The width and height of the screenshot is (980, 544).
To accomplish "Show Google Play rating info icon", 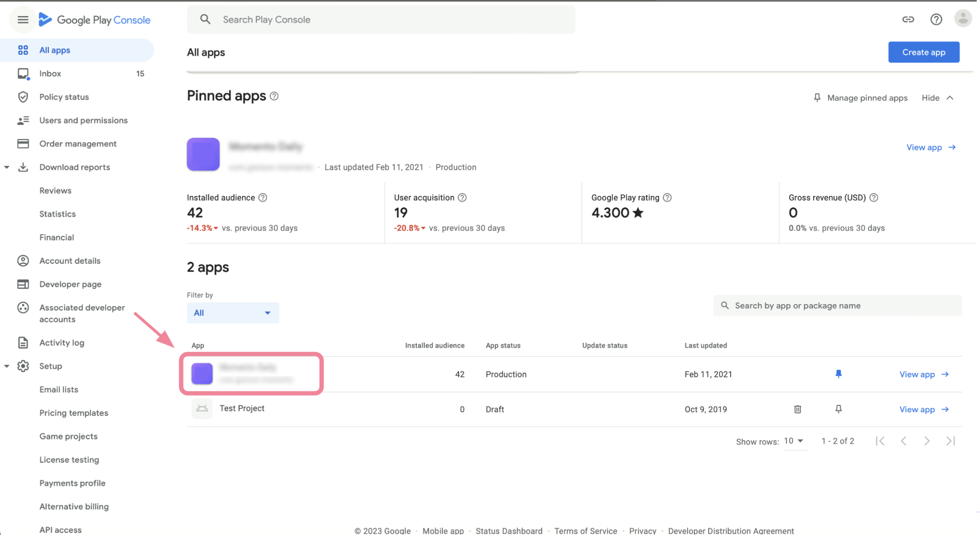I will (x=667, y=198).
